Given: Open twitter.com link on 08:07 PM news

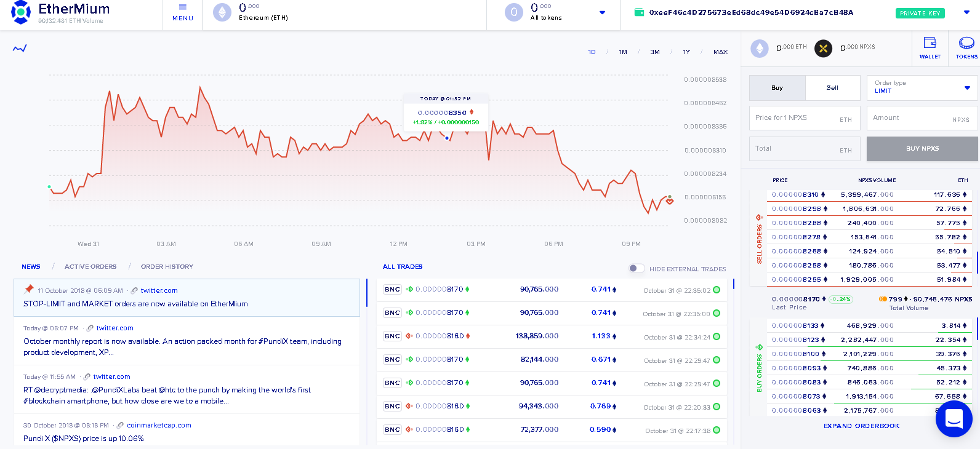Looking at the screenshot, I should point(114,328).
